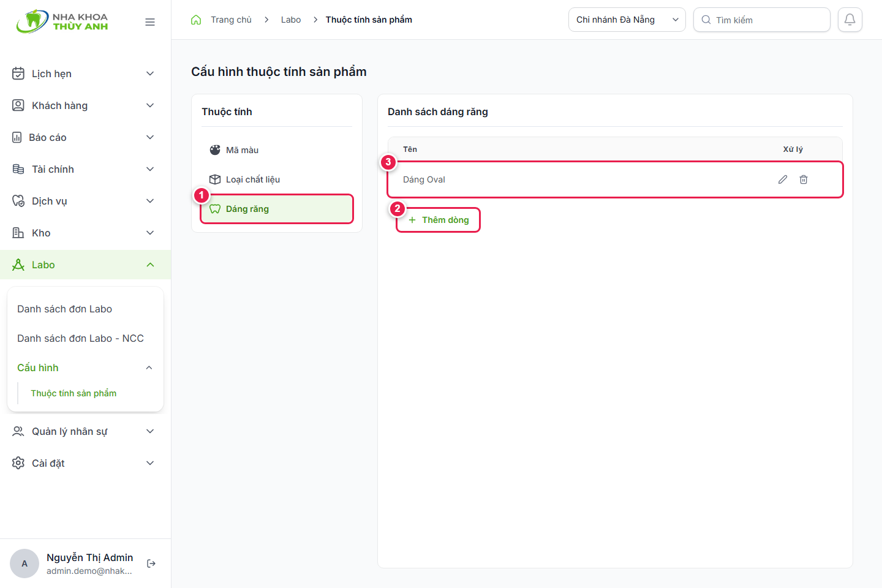Collapse the Cấu hình submenu chevron

149,367
